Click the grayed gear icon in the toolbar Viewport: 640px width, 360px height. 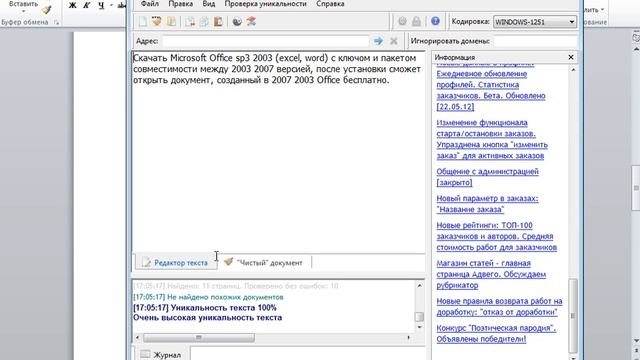point(402,21)
